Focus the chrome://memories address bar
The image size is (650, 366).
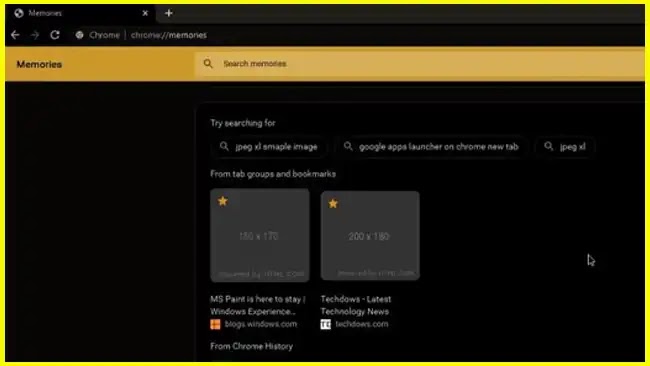coord(169,35)
